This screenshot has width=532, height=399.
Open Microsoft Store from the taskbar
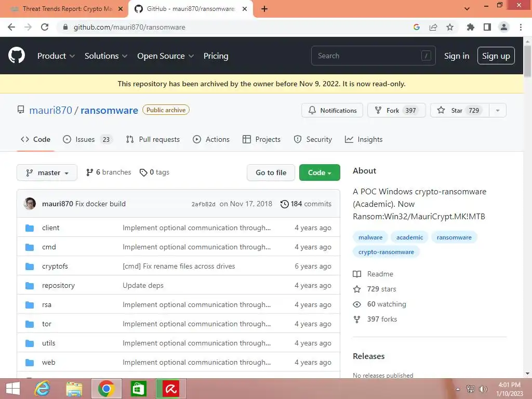pyautogui.click(x=138, y=389)
